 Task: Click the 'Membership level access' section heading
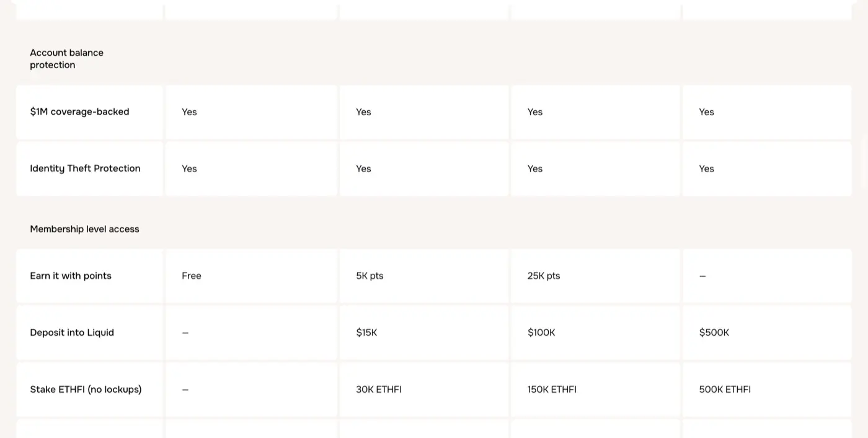click(84, 229)
